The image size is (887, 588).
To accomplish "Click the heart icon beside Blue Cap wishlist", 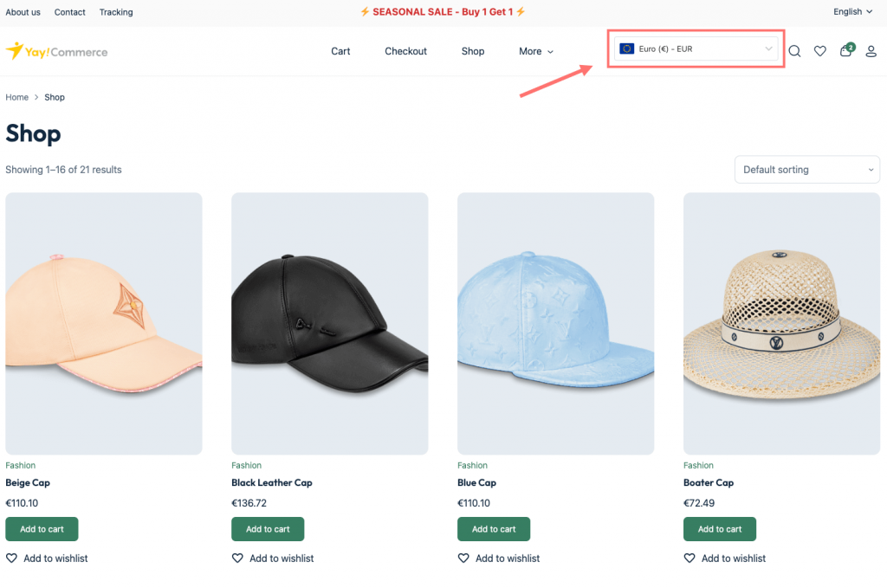I will [463, 559].
